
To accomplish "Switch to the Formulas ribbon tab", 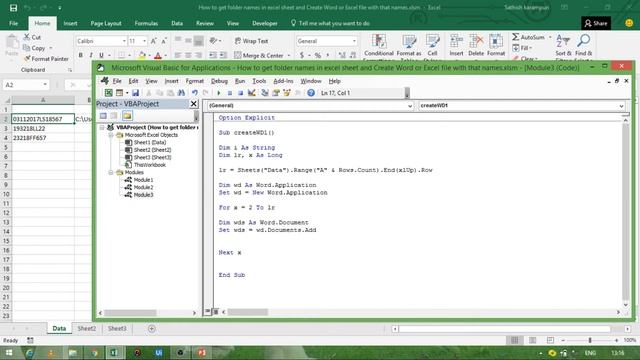I will click(x=146, y=23).
